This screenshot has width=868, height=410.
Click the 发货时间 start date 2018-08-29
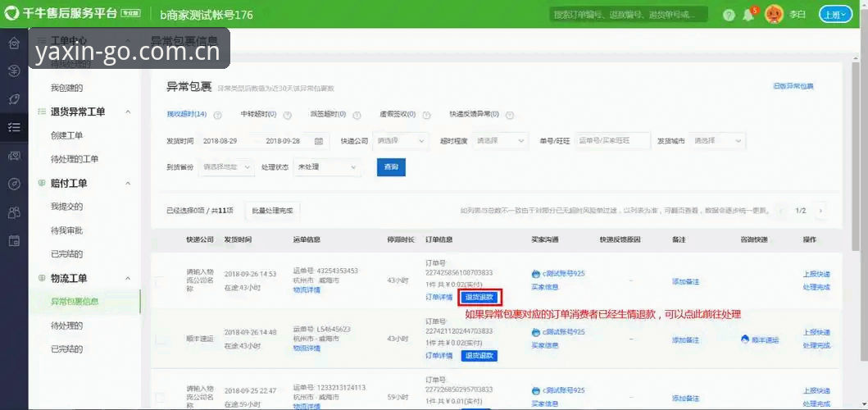[x=220, y=141]
